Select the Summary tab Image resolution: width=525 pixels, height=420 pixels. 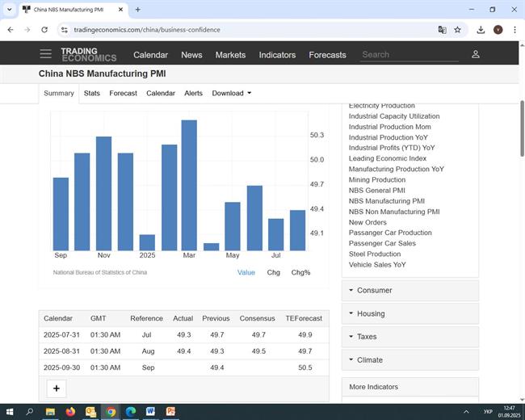59,93
